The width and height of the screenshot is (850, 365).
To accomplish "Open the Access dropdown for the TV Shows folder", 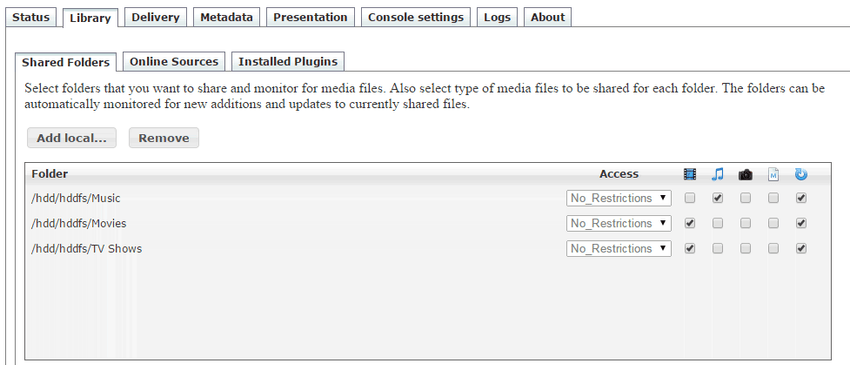I will [619, 248].
